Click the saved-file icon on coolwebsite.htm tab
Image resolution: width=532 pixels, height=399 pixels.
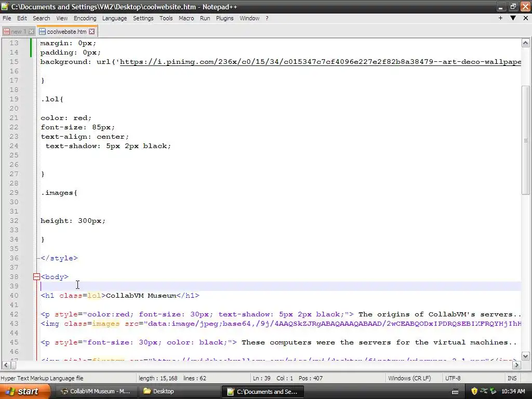[42, 32]
